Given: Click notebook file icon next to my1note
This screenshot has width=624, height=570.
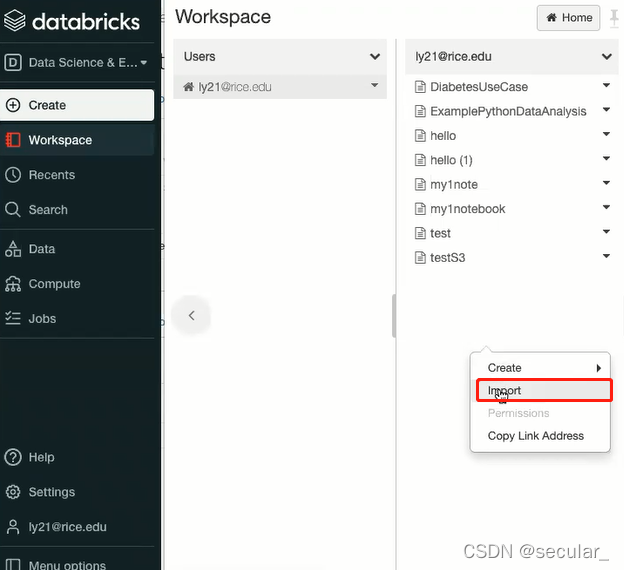Looking at the screenshot, I should tap(420, 184).
